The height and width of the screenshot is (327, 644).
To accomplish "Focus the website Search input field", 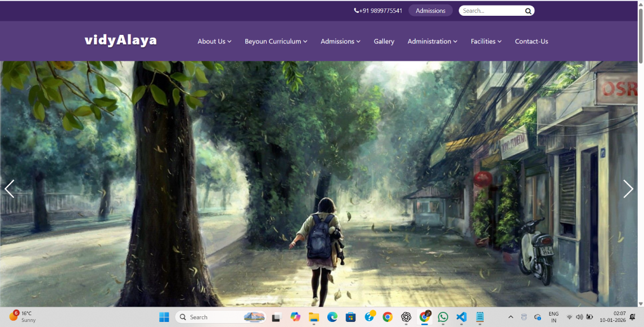I will tap(490, 11).
